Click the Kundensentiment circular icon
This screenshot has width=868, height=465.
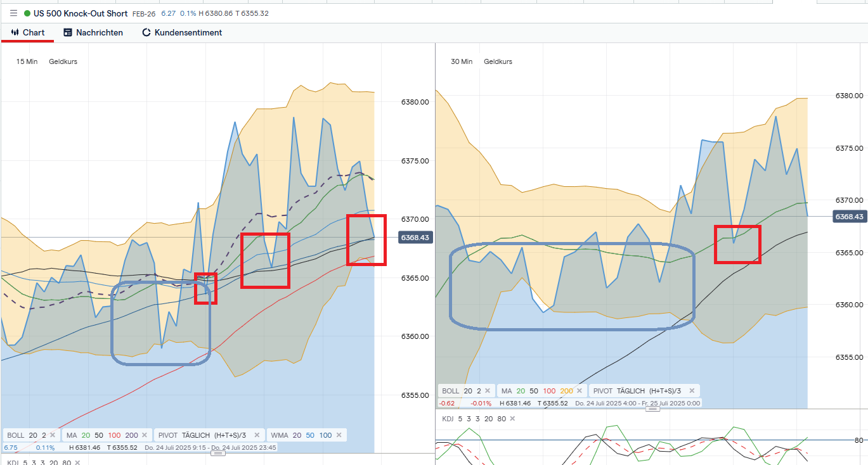pos(146,32)
